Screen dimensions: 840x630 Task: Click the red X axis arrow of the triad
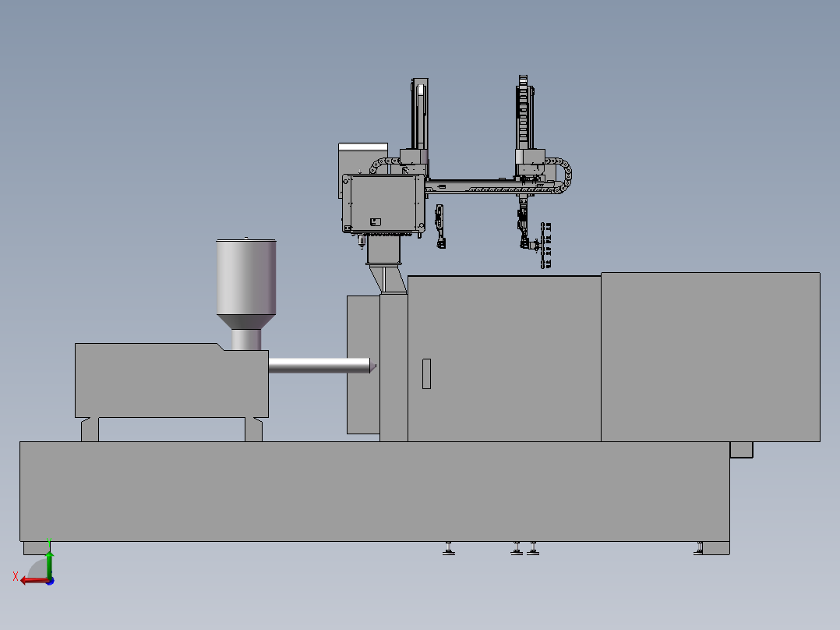pos(34,581)
